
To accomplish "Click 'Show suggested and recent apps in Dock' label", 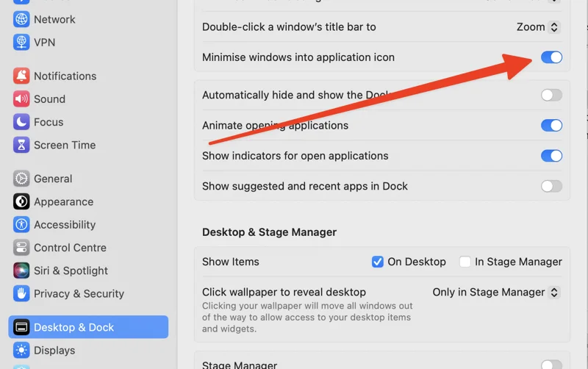I will click(304, 187).
